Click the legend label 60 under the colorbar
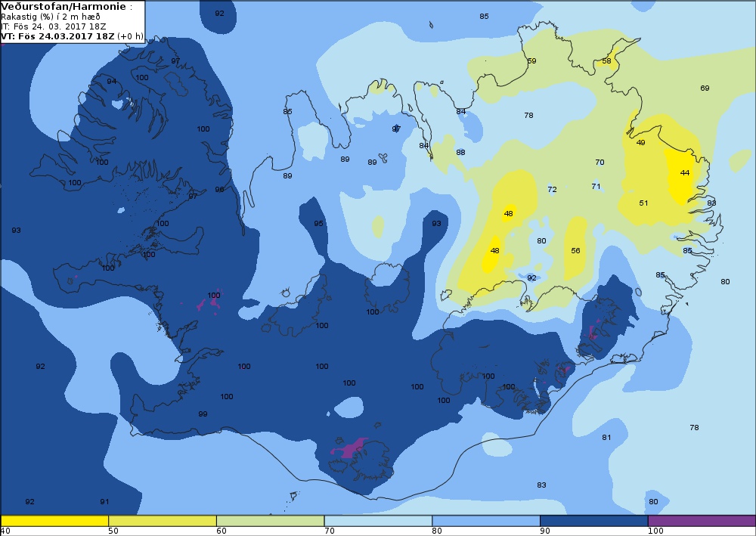756x536 pixels. coord(222,531)
